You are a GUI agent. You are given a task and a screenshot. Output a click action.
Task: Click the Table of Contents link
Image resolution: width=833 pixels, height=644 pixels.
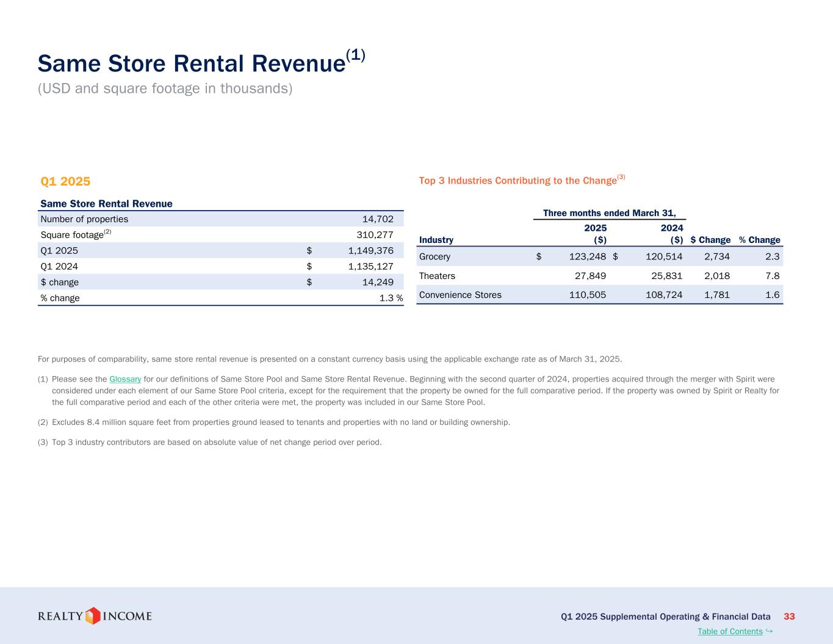[730, 631]
